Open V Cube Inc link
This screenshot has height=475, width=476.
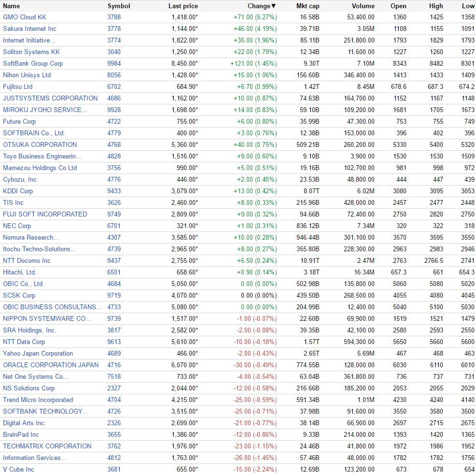point(18,469)
